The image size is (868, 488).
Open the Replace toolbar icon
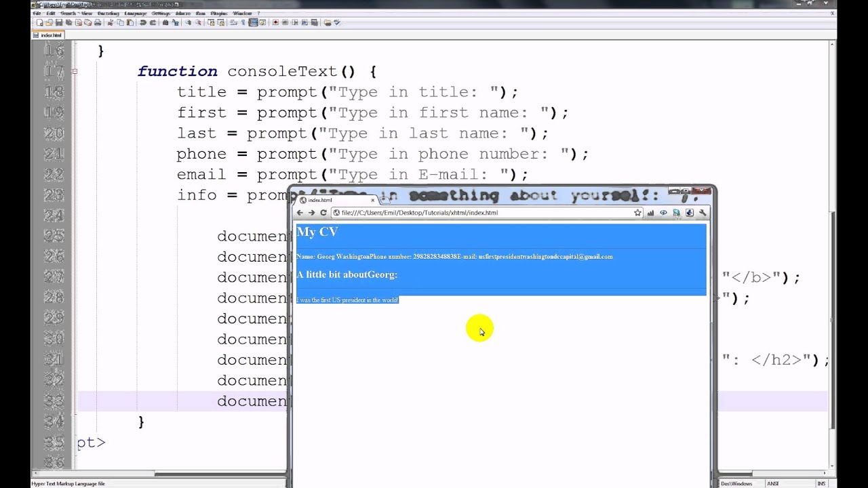click(x=176, y=22)
